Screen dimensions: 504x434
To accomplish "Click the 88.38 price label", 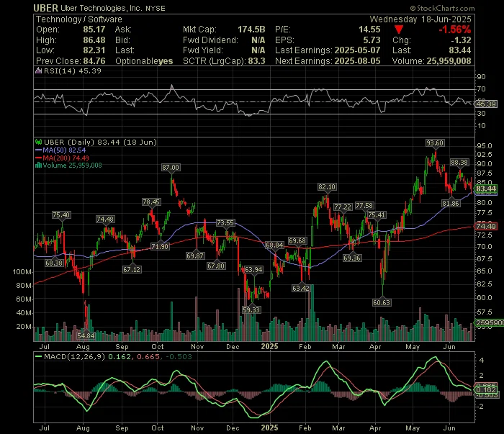I will (x=459, y=163).
